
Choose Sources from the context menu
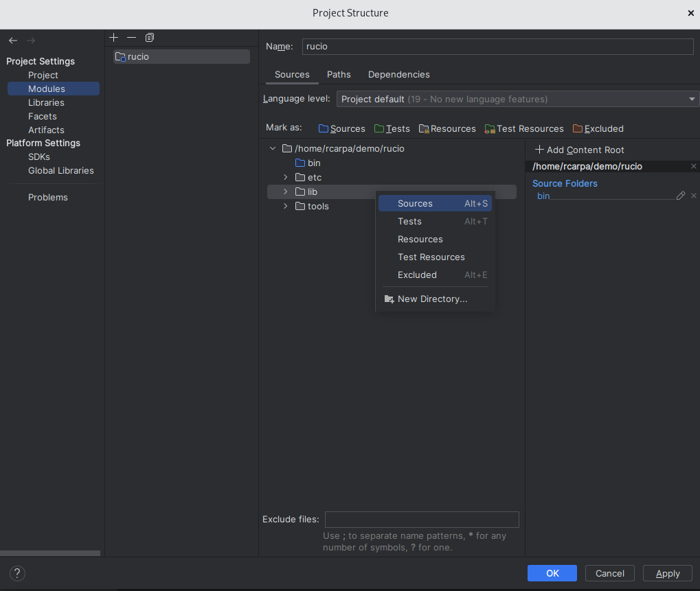(415, 203)
